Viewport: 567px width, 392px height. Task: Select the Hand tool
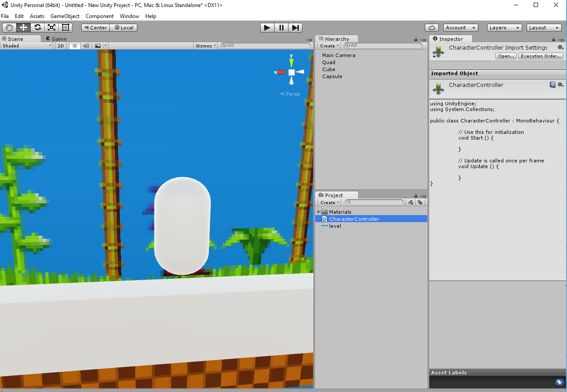click(9, 27)
